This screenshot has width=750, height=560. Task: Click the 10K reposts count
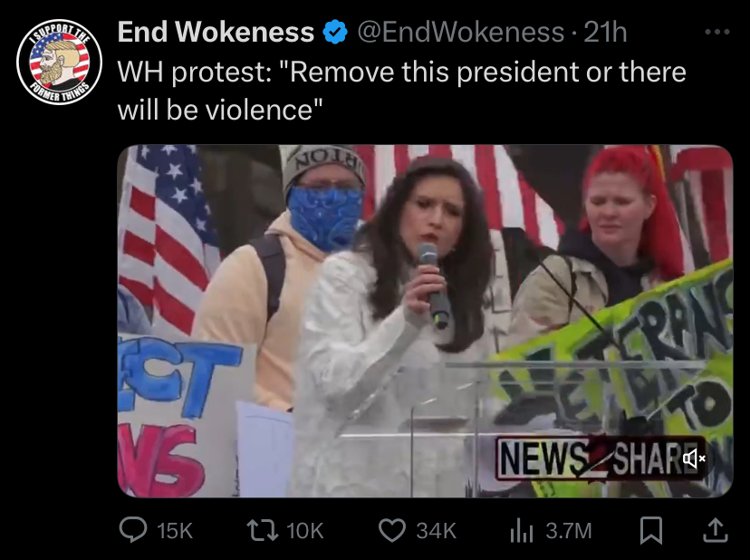(x=305, y=531)
